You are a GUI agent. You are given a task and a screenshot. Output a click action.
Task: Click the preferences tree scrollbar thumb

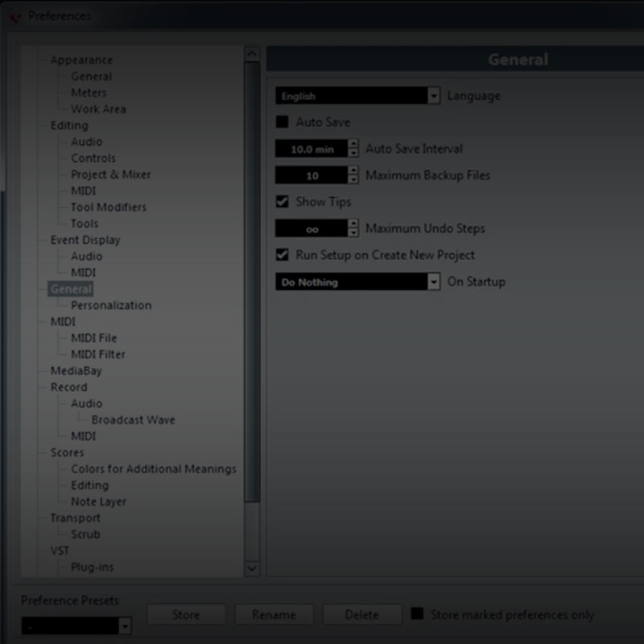coord(252,283)
